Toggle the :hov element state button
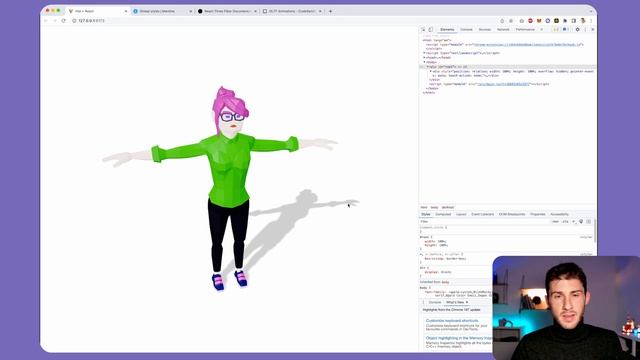640x360 pixels. 555,222
